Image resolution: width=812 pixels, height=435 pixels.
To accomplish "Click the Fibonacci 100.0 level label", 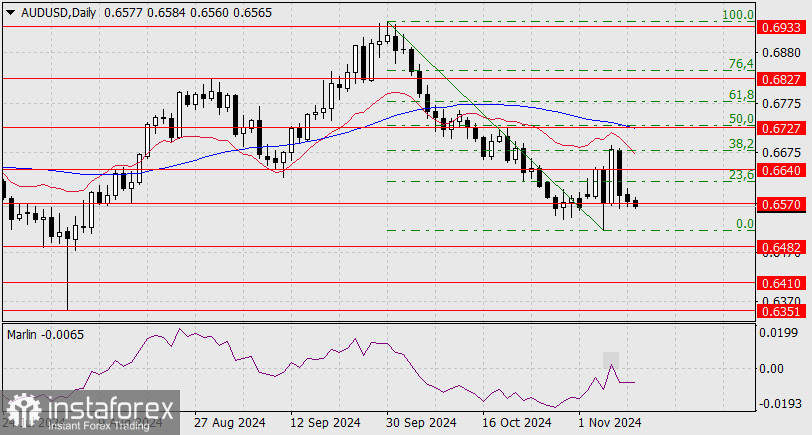I will pyautogui.click(x=738, y=15).
